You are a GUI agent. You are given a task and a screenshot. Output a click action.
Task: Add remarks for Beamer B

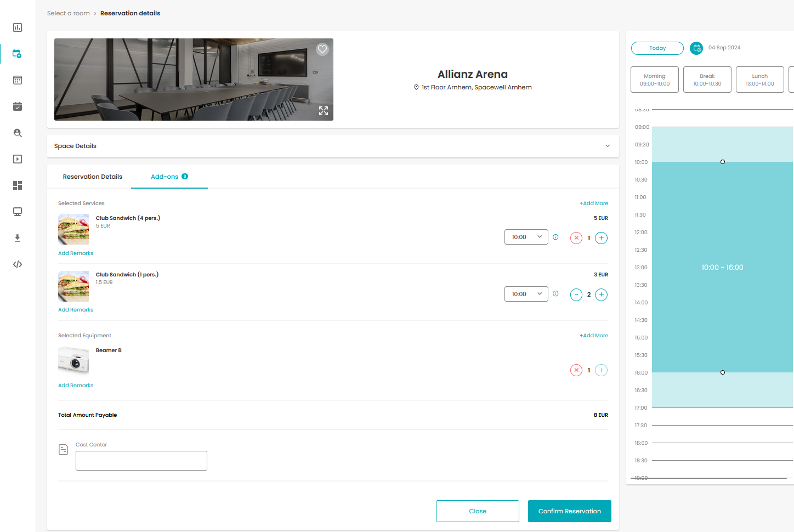click(x=76, y=386)
